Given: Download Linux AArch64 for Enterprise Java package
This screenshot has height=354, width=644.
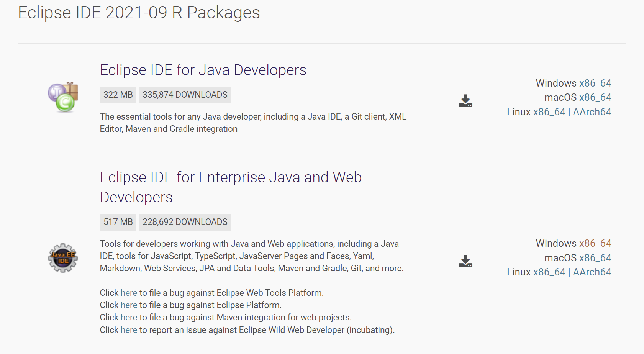Looking at the screenshot, I should tap(592, 272).
